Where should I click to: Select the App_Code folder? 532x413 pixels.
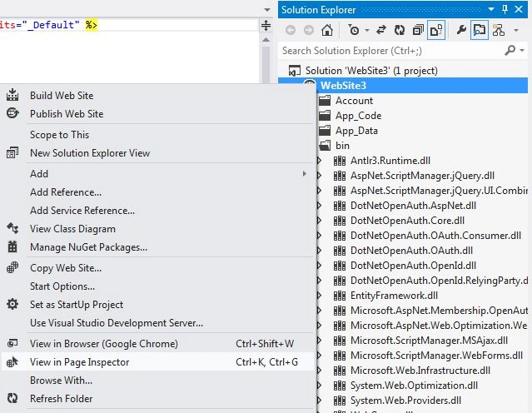click(358, 116)
